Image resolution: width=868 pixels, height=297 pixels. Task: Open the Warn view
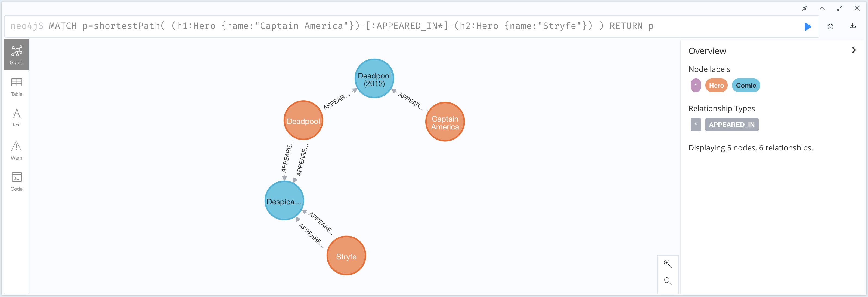(x=17, y=150)
